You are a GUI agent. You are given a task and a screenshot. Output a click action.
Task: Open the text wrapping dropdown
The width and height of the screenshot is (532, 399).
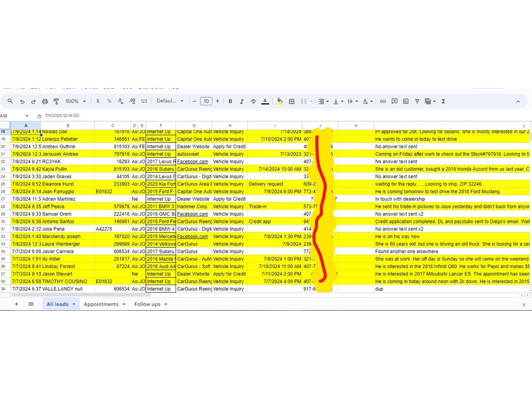[x=353, y=101]
